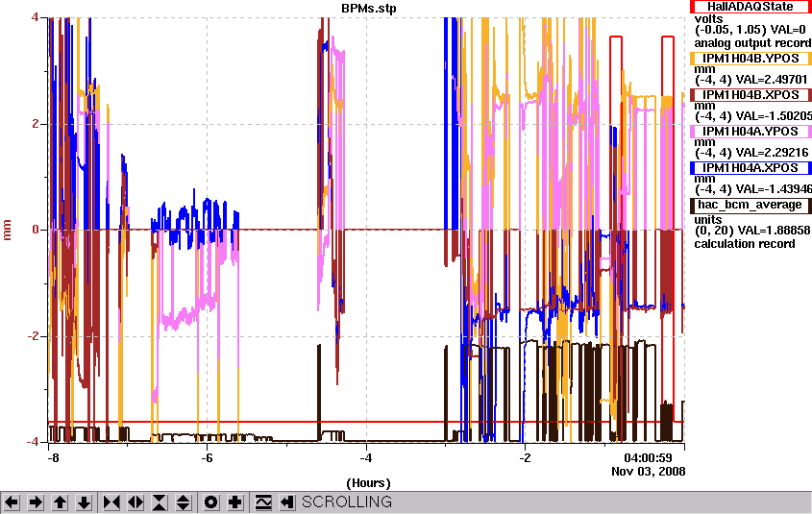This screenshot has height=514, width=812.
Task: Zoom in on the vertical axis
Action: coord(160,502)
